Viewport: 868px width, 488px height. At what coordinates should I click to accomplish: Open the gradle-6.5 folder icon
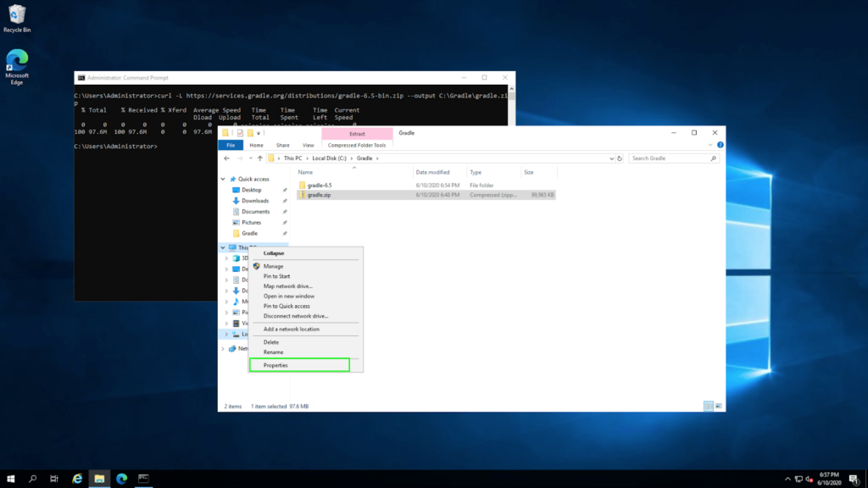click(302, 185)
